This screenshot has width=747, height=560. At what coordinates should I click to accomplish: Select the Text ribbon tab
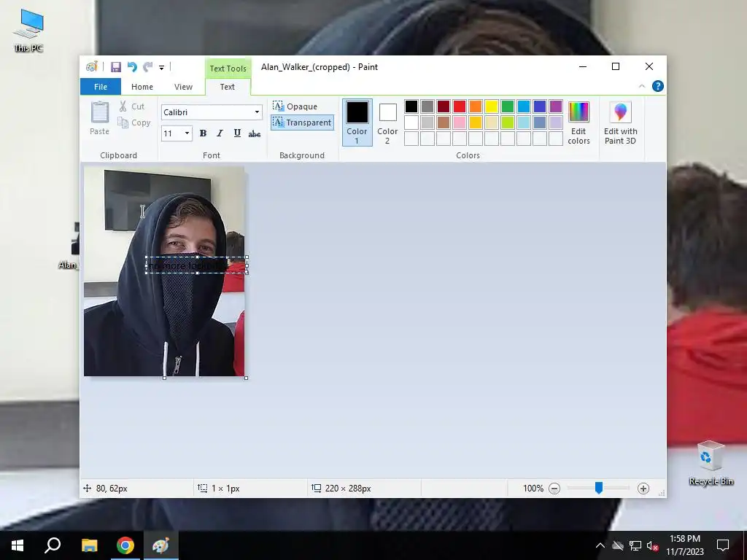pyautogui.click(x=228, y=87)
